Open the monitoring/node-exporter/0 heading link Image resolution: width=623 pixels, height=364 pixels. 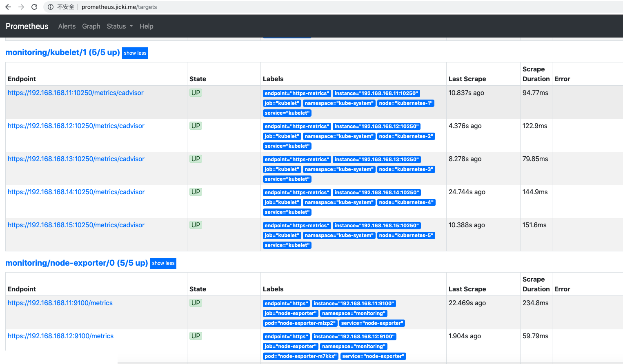click(76, 263)
